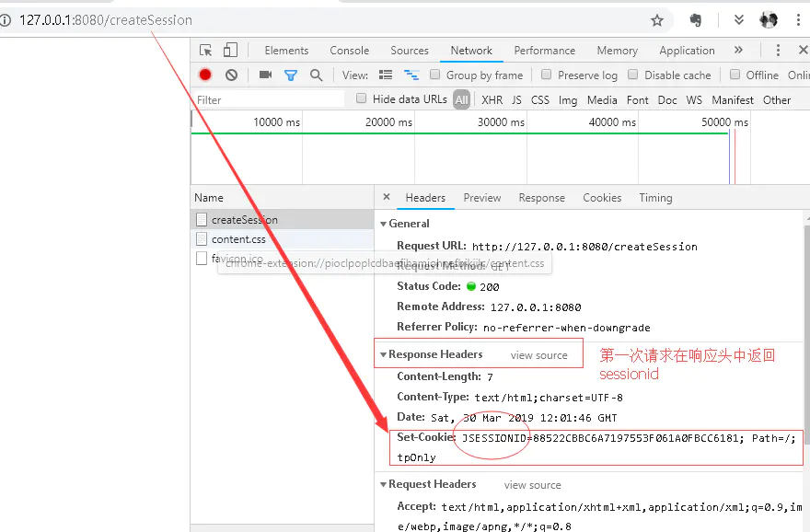Screen dimensions: 810x532
Task: Show the Response detail tab
Action: pyautogui.click(x=542, y=198)
